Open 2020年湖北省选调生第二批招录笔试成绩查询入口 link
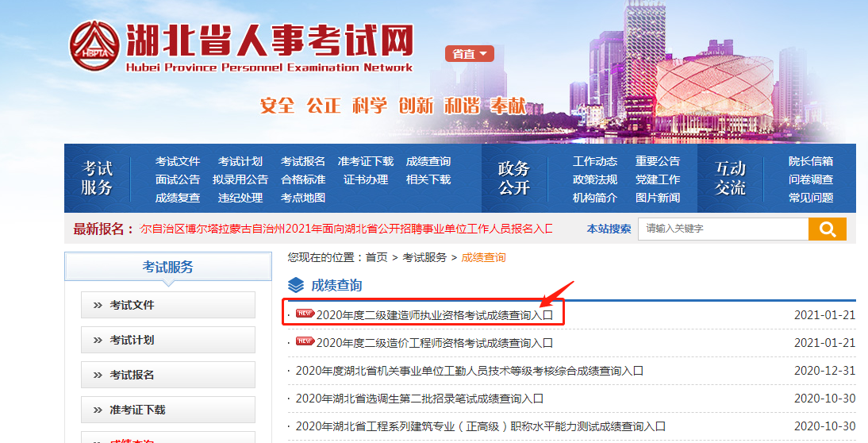The width and height of the screenshot is (868, 443). click(x=419, y=399)
